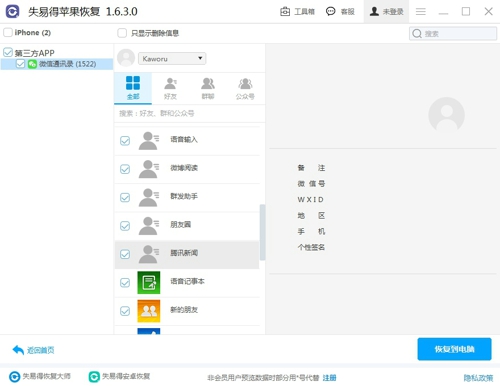500x386 pixels.
Task: Click 失易得恢复大师 logo icon
Action: click(x=14, y=377)
